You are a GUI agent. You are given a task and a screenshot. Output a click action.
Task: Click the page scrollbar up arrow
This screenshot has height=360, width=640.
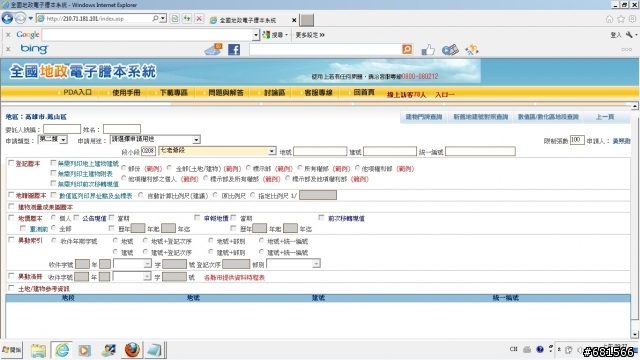(x=635, y=106)
